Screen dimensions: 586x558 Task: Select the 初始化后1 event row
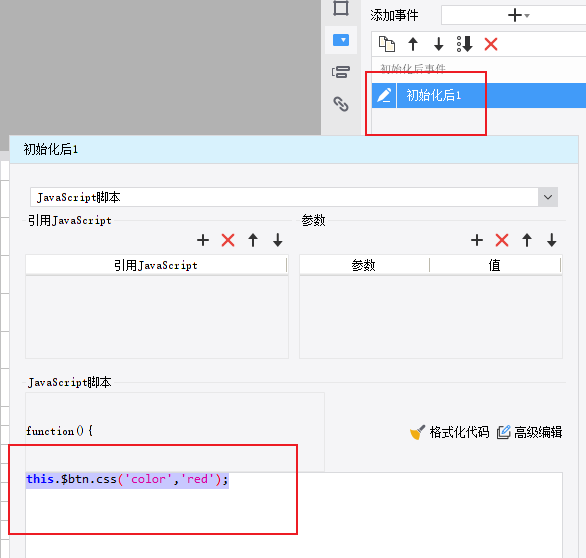click(x=479, y=95)
